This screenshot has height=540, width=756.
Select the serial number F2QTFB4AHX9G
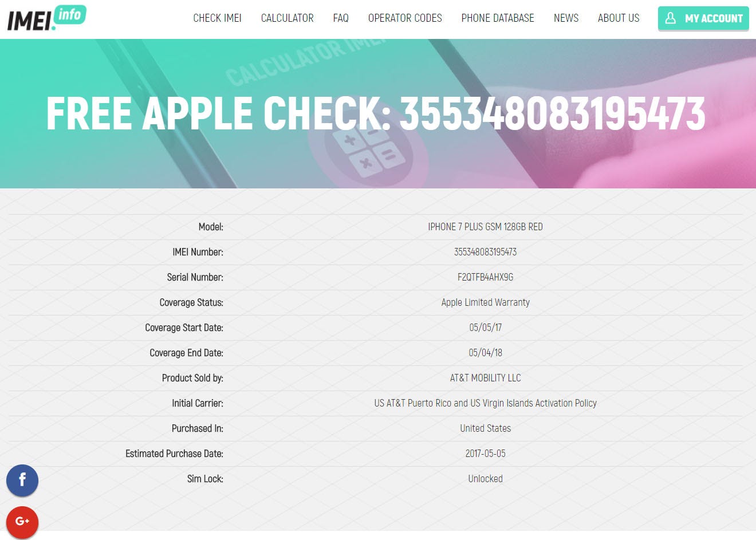[485, 277]
